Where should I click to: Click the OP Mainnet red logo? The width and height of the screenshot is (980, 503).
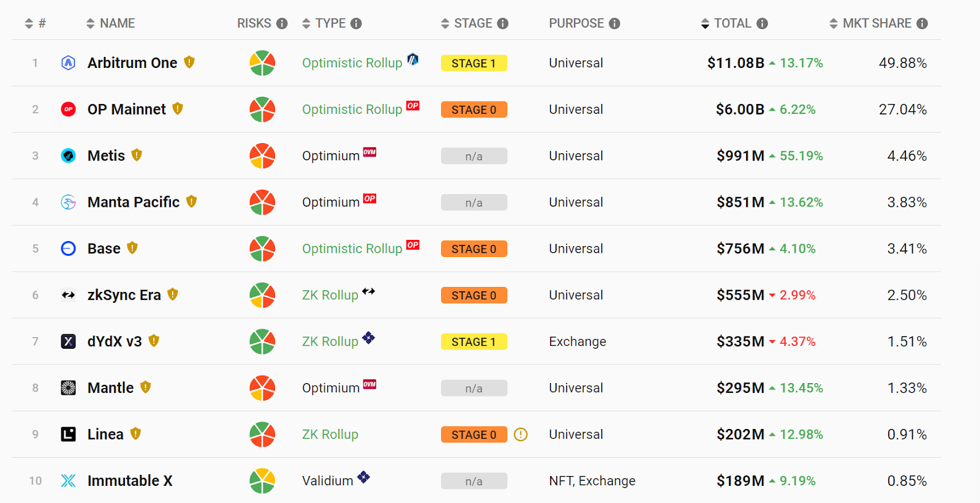[x=68, y=110]
